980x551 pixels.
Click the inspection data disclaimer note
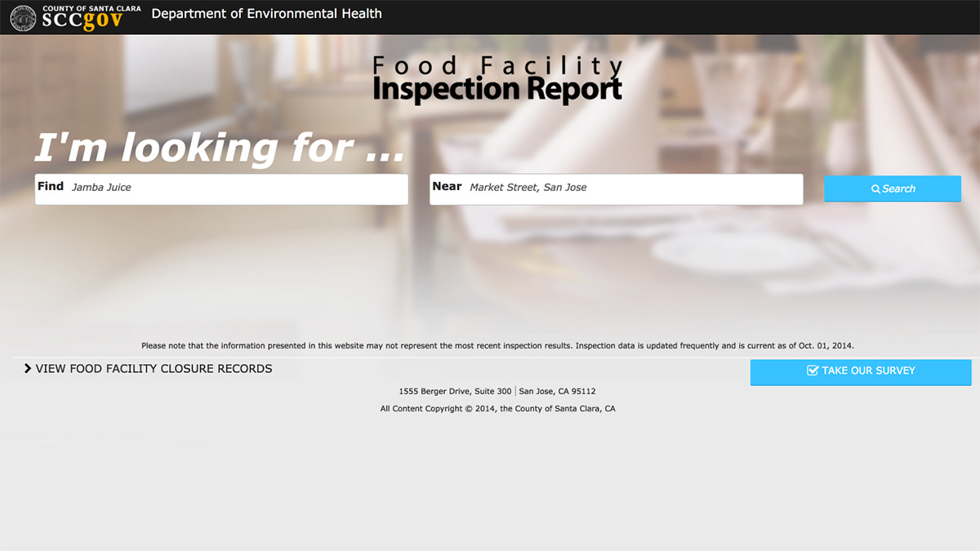tap(497, 346)
